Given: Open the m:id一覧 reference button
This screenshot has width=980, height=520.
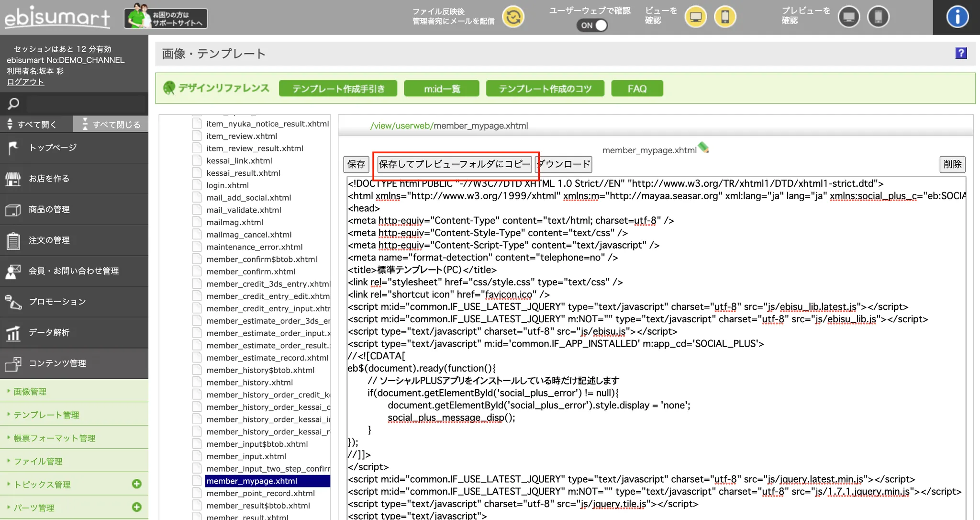Looking at the screenshot, I should coord(441,89).
